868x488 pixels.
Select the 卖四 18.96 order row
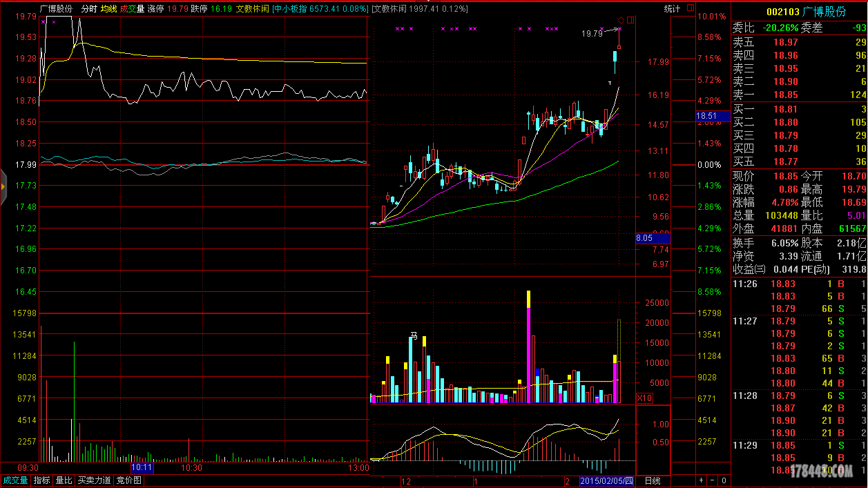800,56
